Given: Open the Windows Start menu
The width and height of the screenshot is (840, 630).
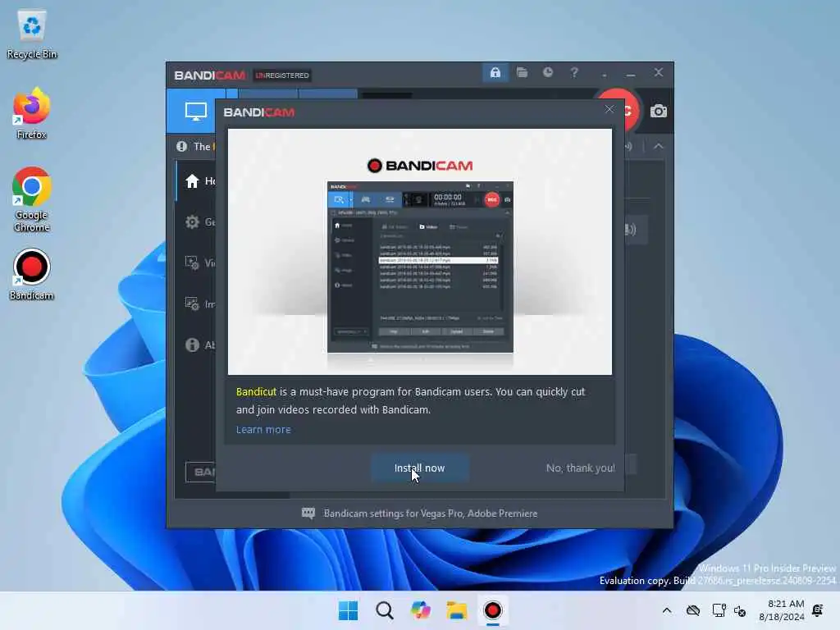Looking at the screenshot, I should click(348, 610).
